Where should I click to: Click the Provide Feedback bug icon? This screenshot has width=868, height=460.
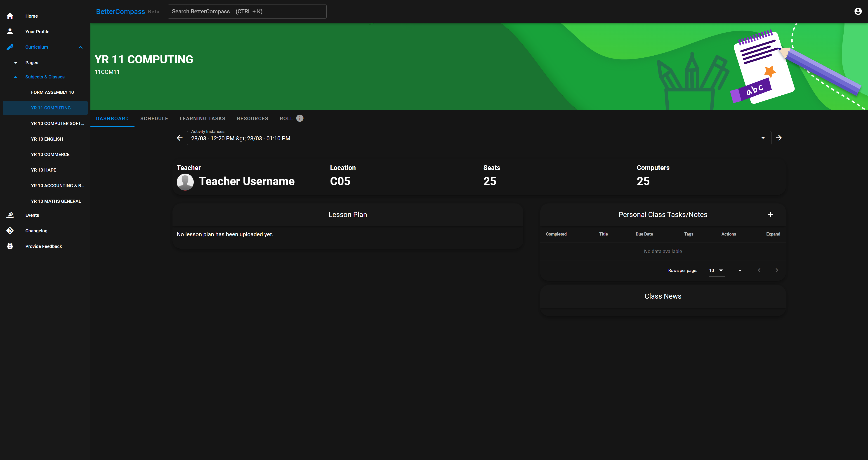pyautogui.click(x=10, y=246)
